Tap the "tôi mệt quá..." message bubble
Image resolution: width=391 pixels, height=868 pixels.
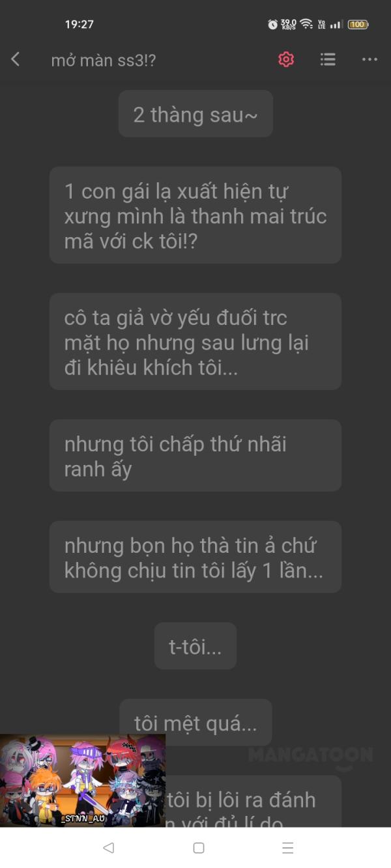(x=195, y=723)
